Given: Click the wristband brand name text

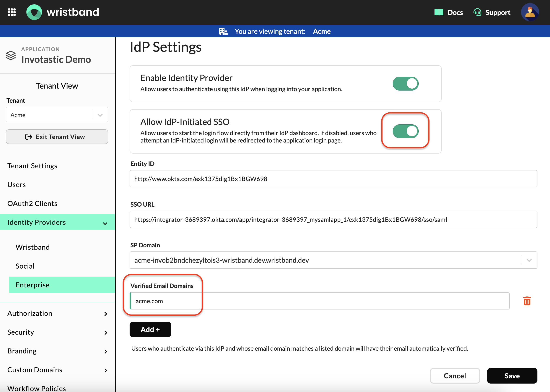Looking at the screenshot, I should point(73,12).
